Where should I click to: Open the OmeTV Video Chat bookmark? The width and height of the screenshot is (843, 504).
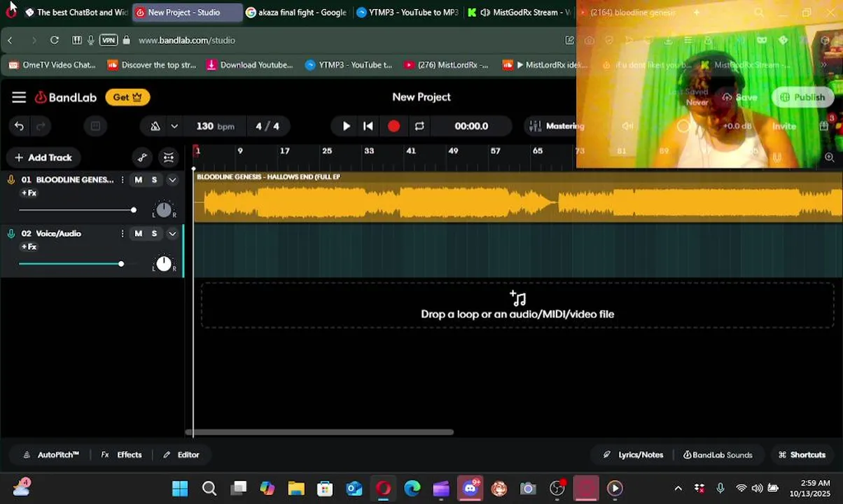(x=52, y=65)
